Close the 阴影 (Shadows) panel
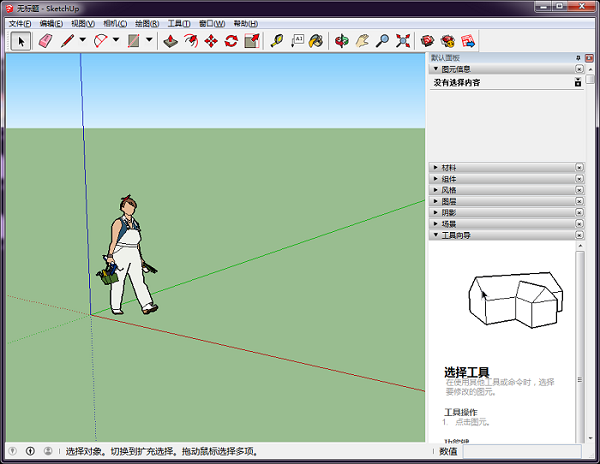The image size is (600, 464). coord(579,213)
